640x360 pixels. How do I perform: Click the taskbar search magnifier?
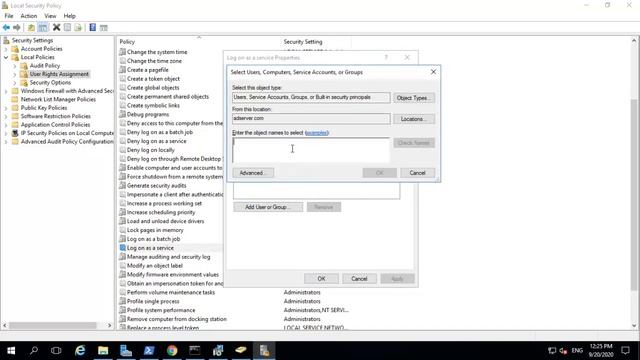point(34,350)
